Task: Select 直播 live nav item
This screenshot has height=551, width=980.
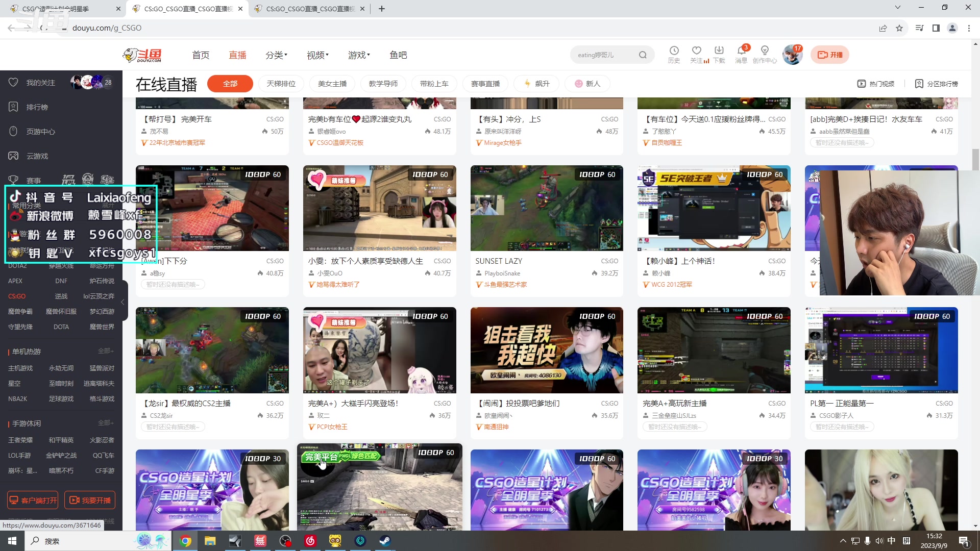Action: coord(237,55)
